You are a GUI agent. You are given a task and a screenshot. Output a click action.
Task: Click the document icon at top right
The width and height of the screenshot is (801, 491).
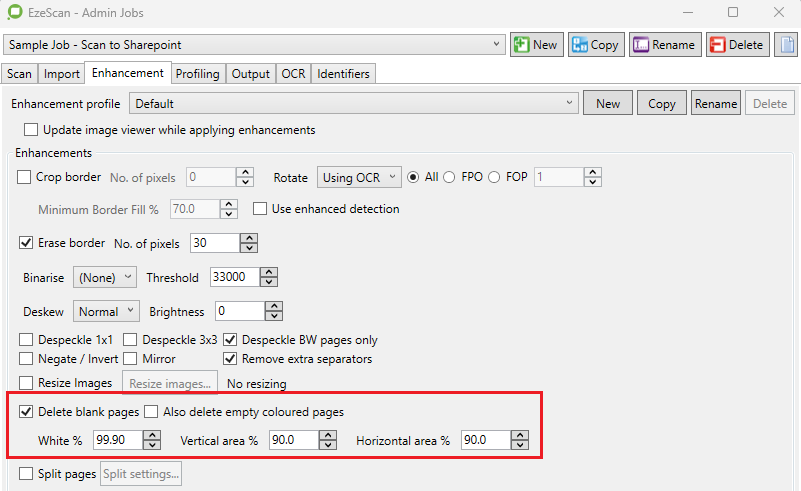(x=787, y=45)
